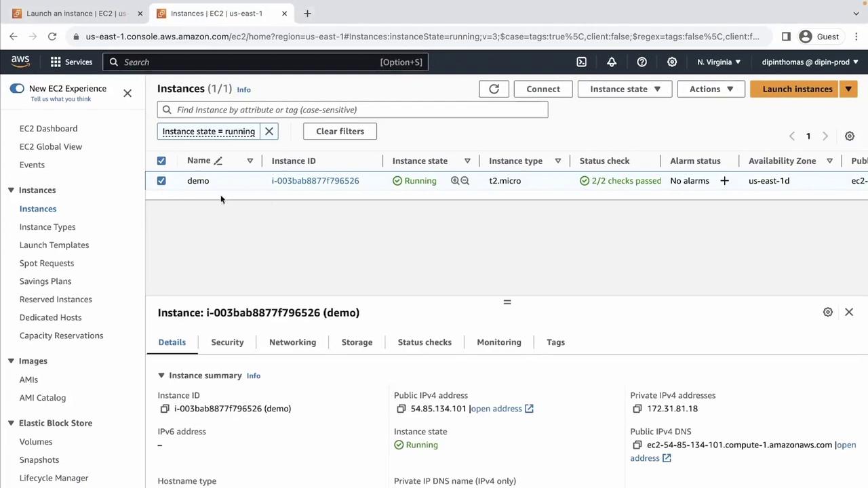Open the Actions dropdown
This screenshot has height=488, width=868.
711,89
